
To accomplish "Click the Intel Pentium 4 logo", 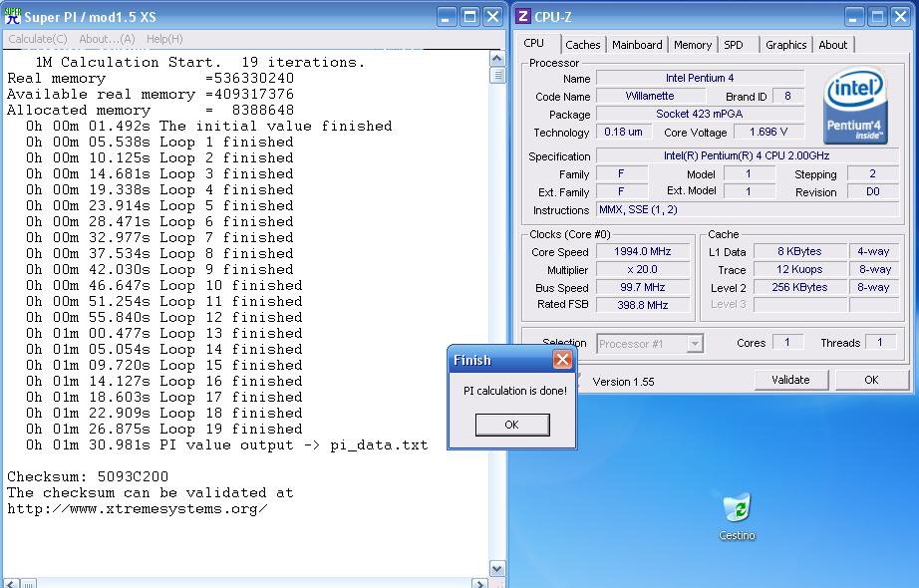I will (x=856, y=106).
